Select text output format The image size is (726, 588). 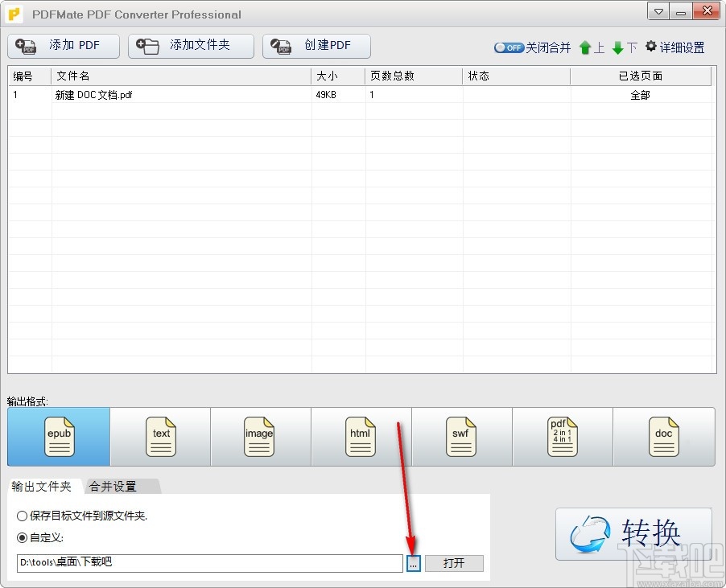160,437
